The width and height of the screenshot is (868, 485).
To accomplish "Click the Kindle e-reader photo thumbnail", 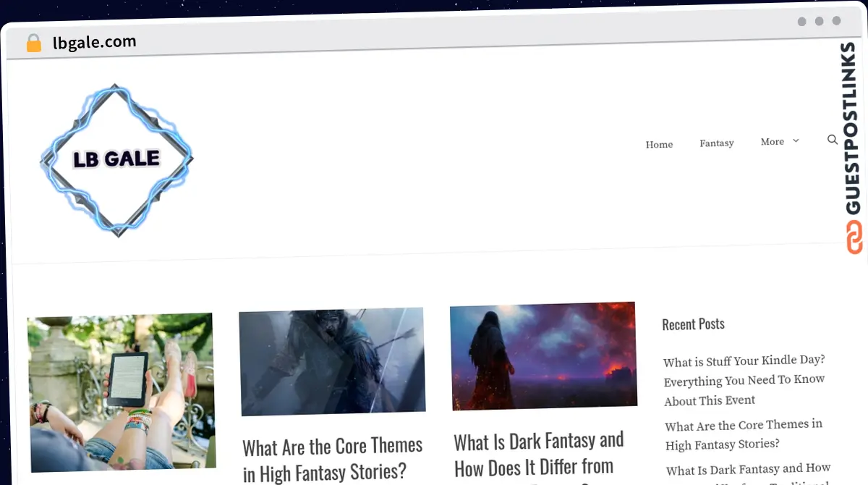I will (120, 393).
